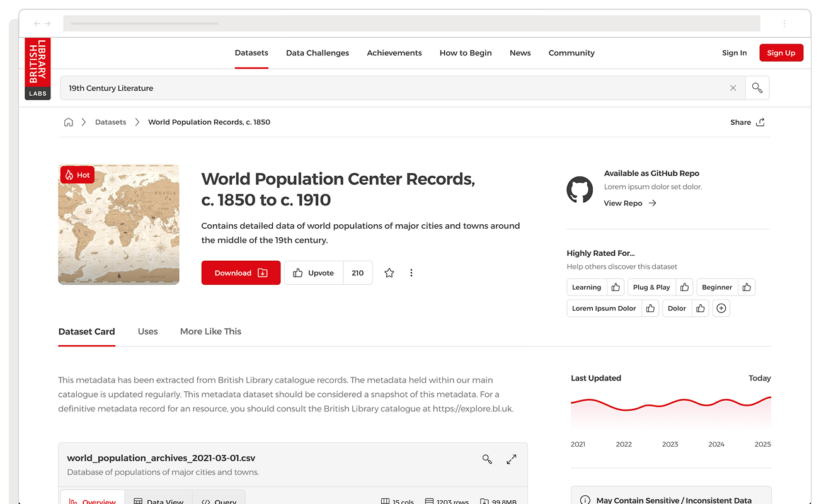Click the GitHub logo icon
Screen dimensions: 819x504
[580, 189]
